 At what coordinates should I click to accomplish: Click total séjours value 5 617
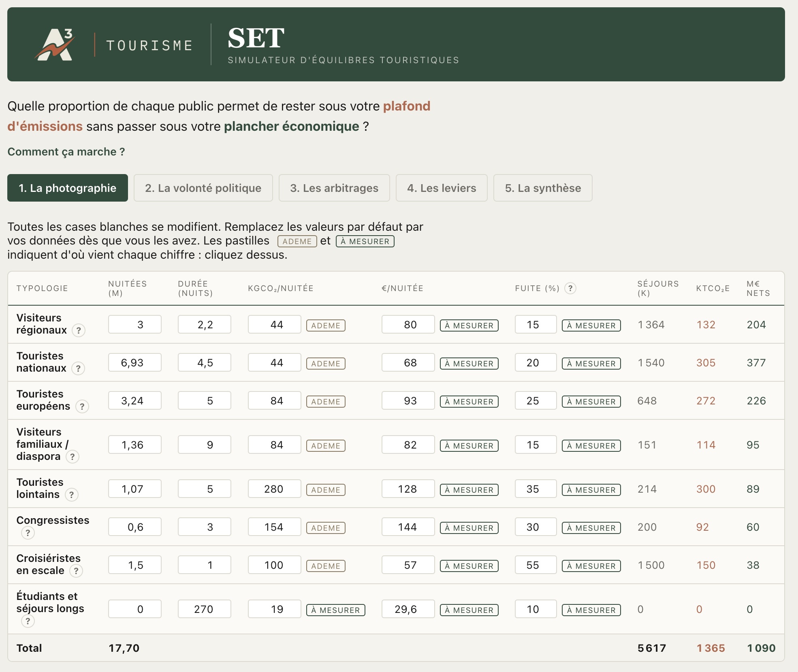coord(652,648)
